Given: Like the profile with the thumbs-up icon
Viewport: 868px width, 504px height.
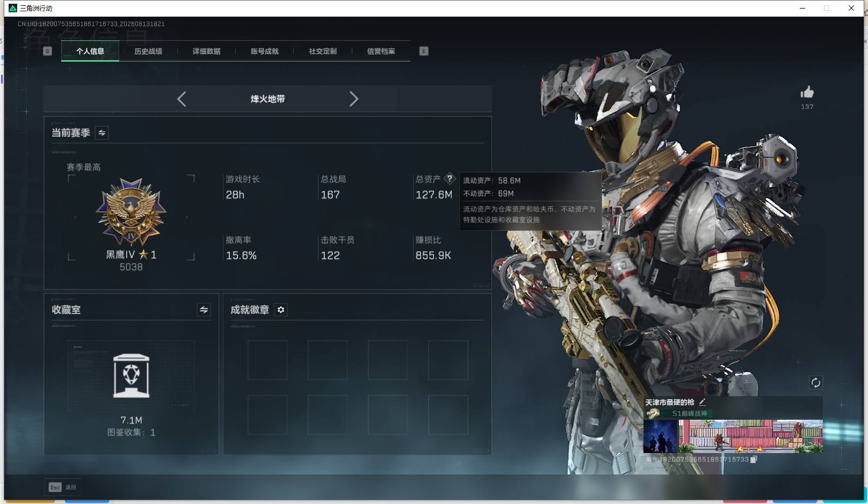Looking at the screenshot, I should tap(807, 92).
